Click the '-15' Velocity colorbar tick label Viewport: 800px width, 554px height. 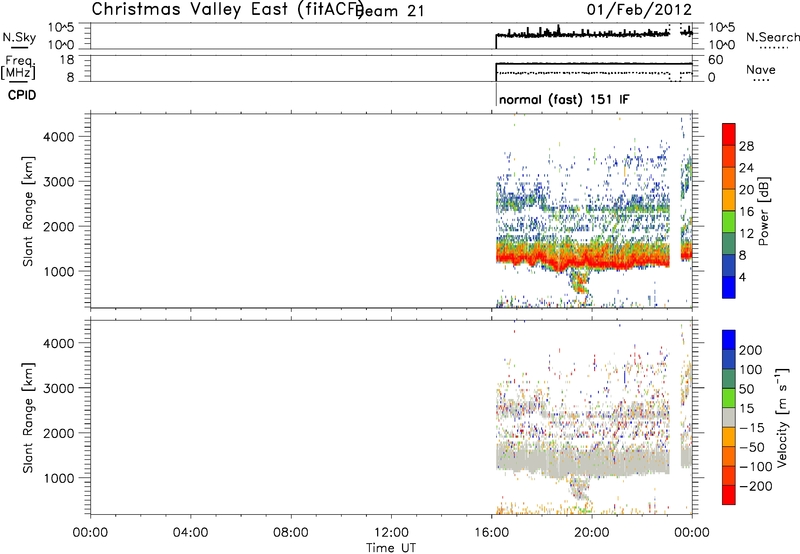click(x=752, y=428)
